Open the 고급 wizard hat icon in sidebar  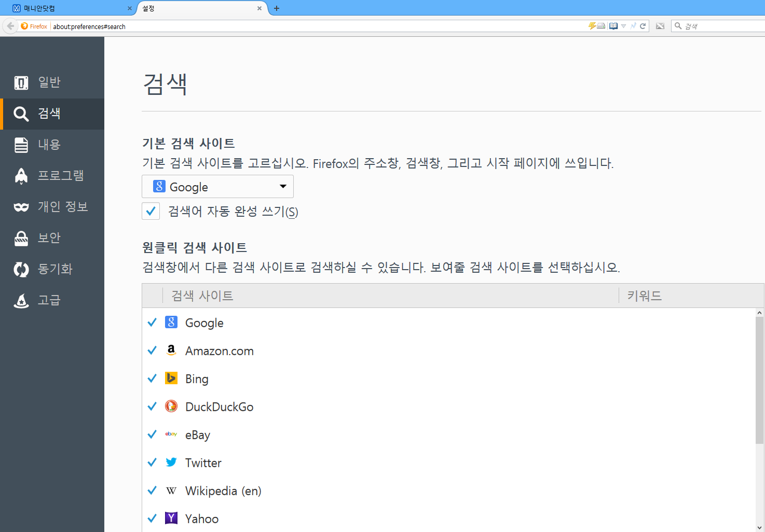point(21,300)
